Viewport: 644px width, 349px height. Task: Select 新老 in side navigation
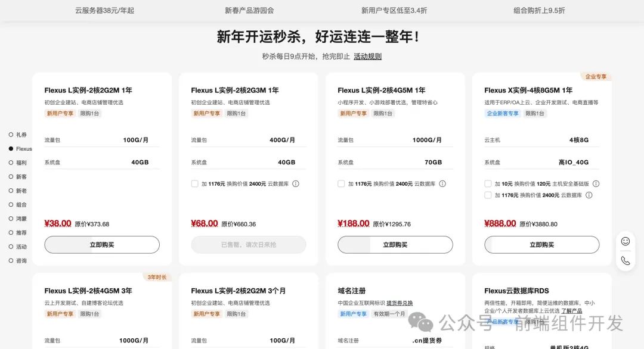[x=18, y=191]
